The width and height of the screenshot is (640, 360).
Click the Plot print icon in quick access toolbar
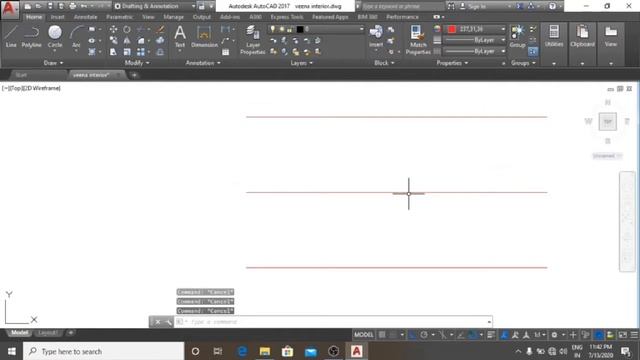[73, 6]
